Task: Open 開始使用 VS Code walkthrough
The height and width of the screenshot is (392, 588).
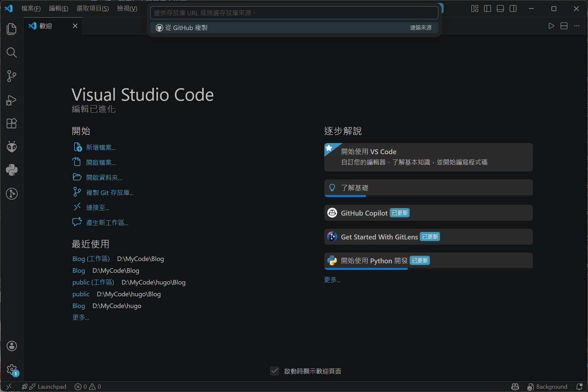Action: 428,157
